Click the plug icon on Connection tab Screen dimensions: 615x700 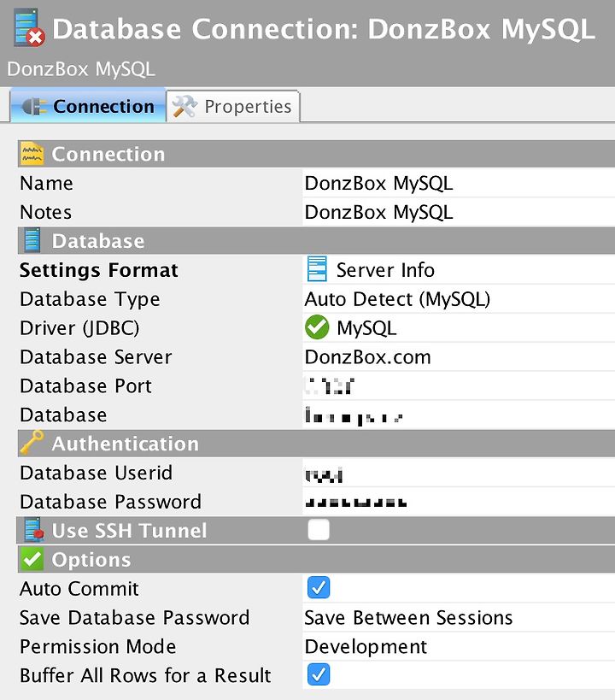[34, 107]
